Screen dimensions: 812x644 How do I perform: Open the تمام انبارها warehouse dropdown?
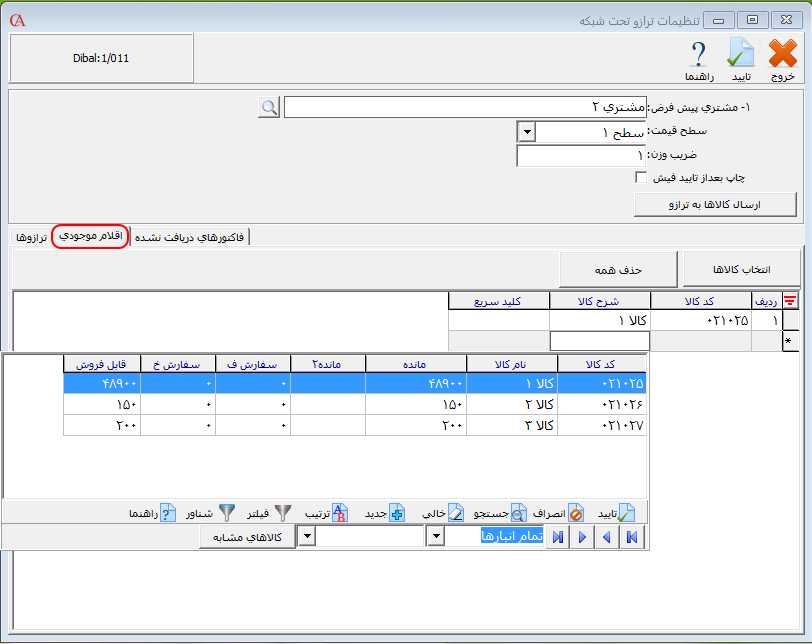(x=435, y=538)
